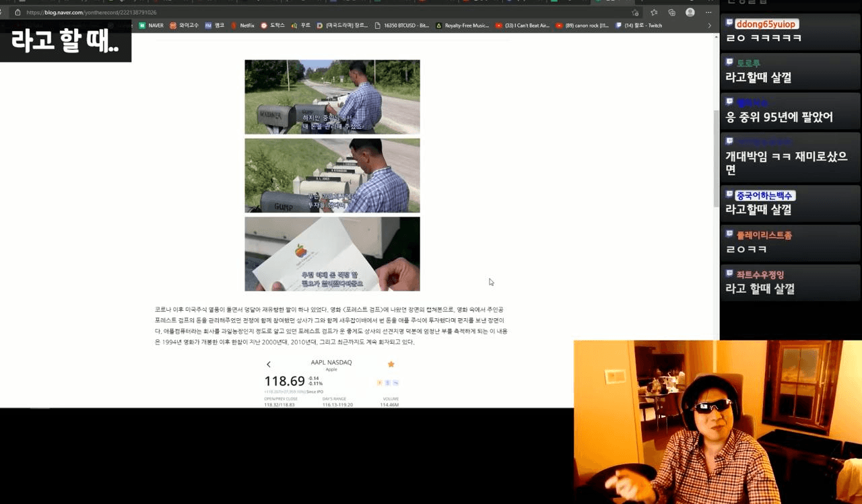Open the canon rock YouTube bookmark

[585, 25]
